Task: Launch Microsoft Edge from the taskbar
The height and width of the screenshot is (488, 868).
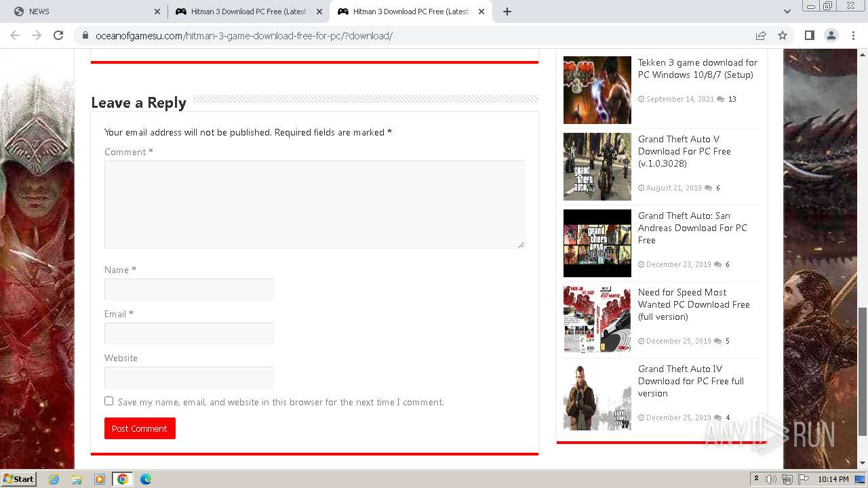Action: 146,479
